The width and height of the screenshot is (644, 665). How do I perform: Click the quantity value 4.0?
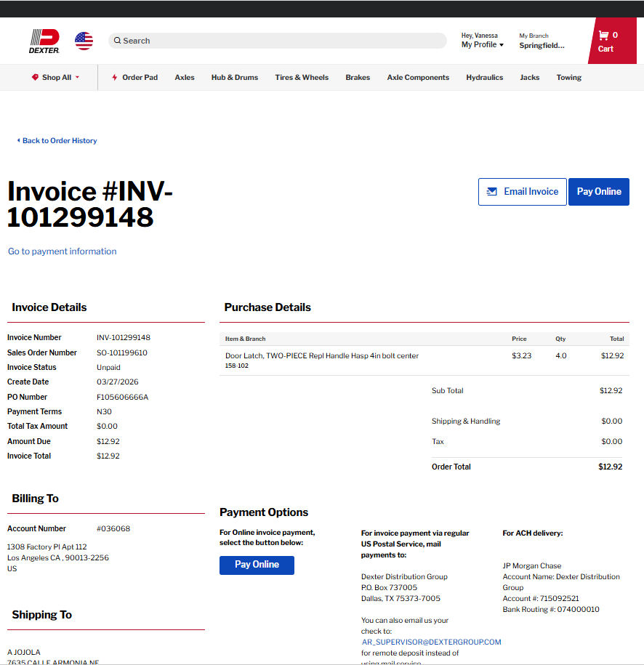[x=561, y=355]
